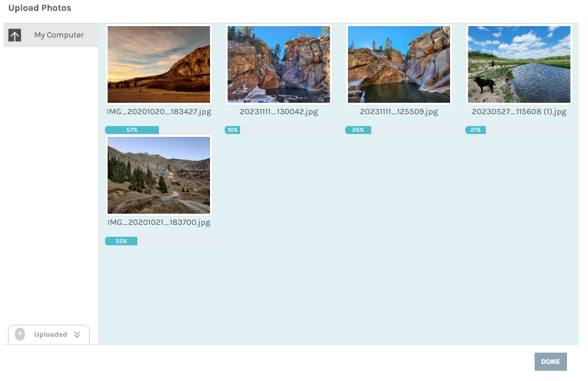Select the mountain trail photo thumbnail
The height and width of the screenshot is (381, 588).
pyautogui.click(x=158, y=175)
